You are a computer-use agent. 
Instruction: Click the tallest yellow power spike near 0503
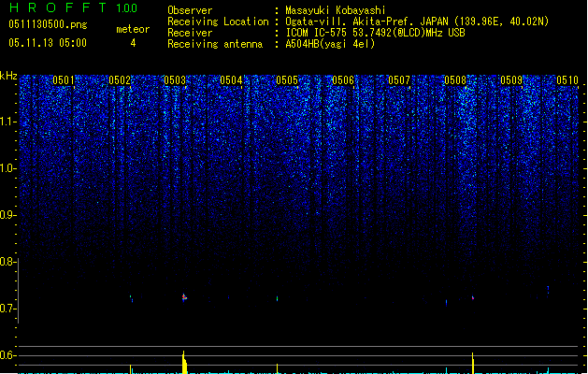184,363
